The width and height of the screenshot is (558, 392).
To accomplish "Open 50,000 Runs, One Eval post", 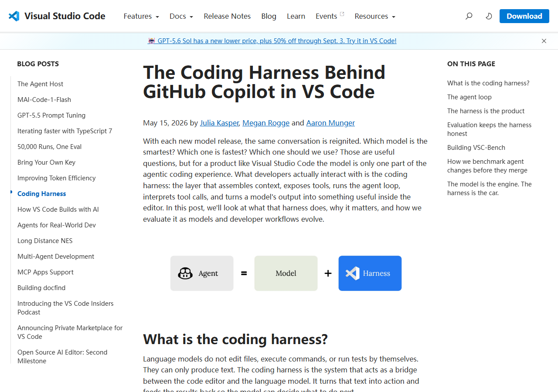I will point(49,147).
